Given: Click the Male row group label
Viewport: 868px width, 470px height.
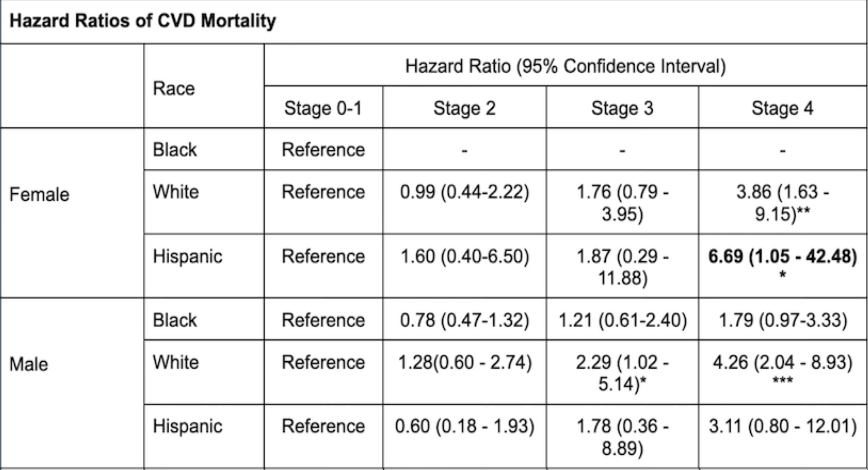Looking at the screenshot, I should 29,364.
